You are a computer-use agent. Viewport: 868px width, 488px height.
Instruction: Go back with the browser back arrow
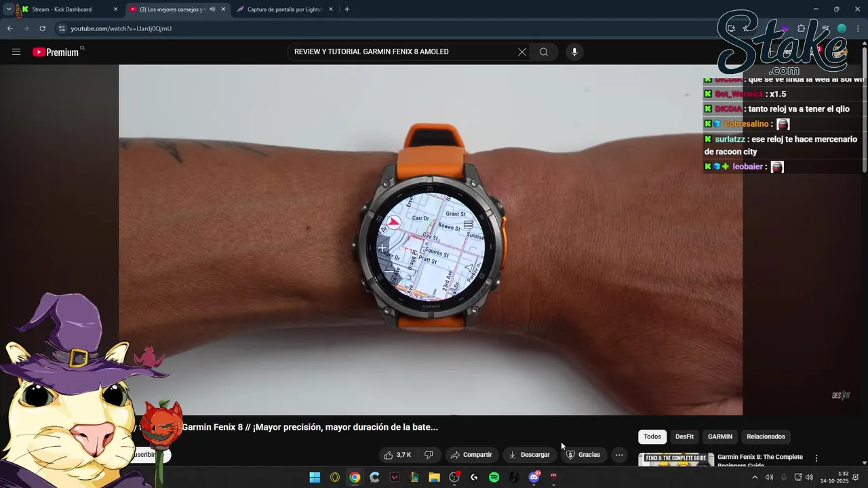pos(9,28)
